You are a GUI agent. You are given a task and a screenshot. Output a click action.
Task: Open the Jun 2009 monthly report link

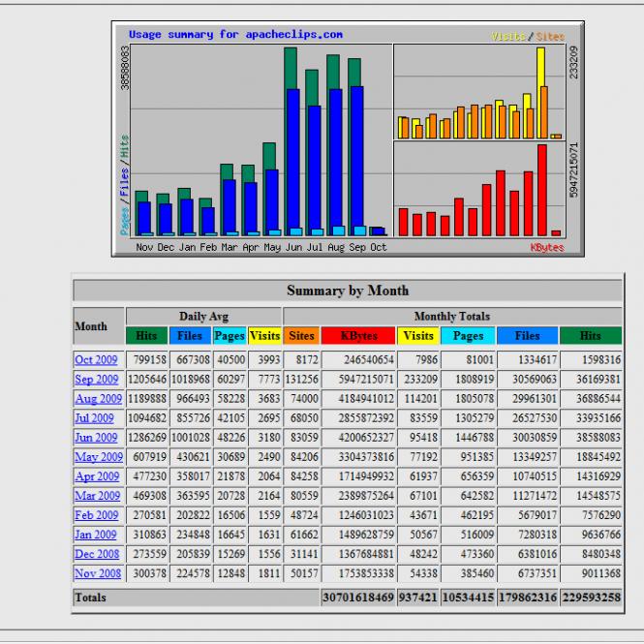96,438
